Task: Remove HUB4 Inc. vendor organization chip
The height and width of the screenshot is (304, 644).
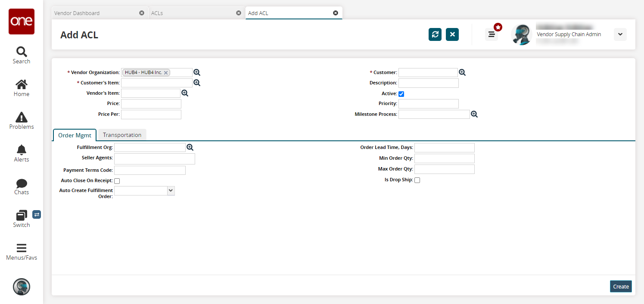Action: [x=166, y=73]
